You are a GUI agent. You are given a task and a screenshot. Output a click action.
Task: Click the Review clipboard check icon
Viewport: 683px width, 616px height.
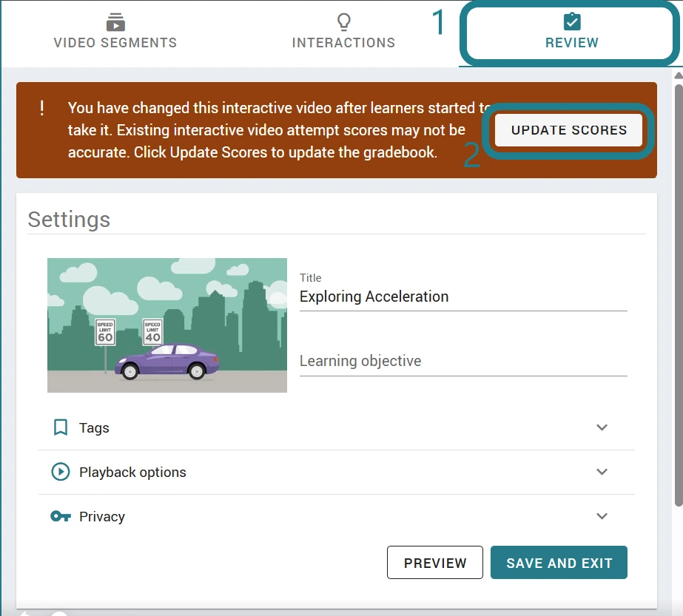572,21
